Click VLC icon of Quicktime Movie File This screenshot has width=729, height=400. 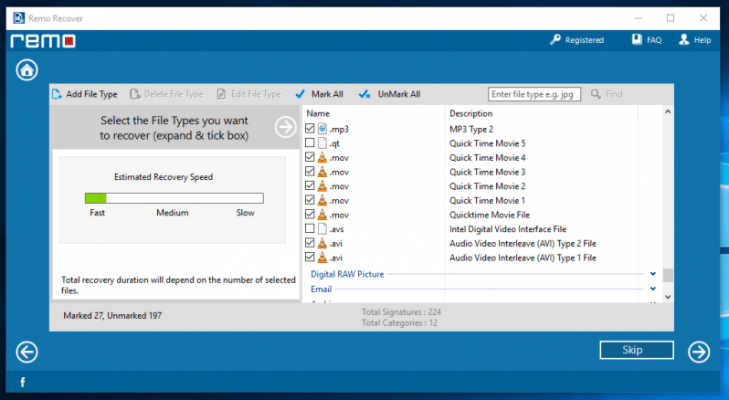coord(322,215)
